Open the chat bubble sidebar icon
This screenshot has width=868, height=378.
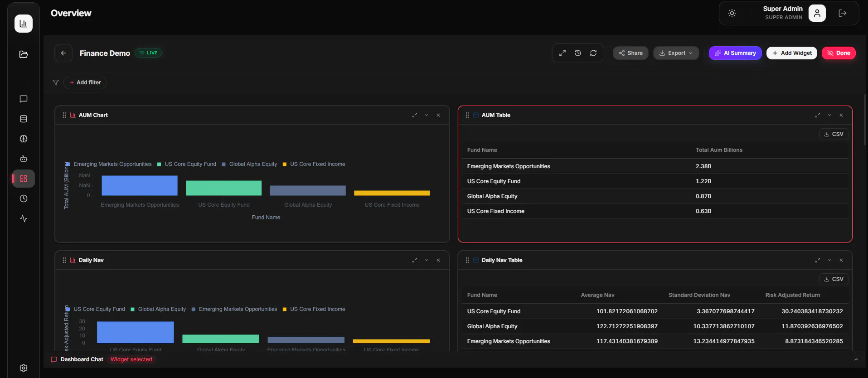click(24, 99)
